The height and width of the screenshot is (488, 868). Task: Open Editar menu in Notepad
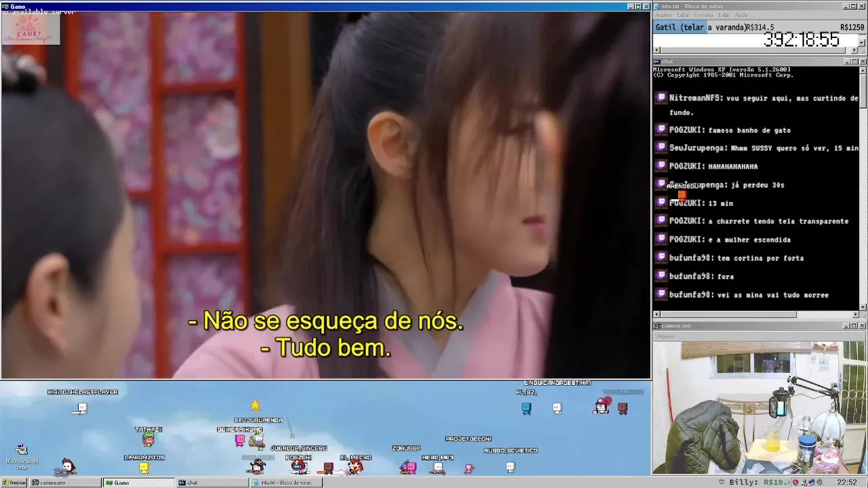682,15
